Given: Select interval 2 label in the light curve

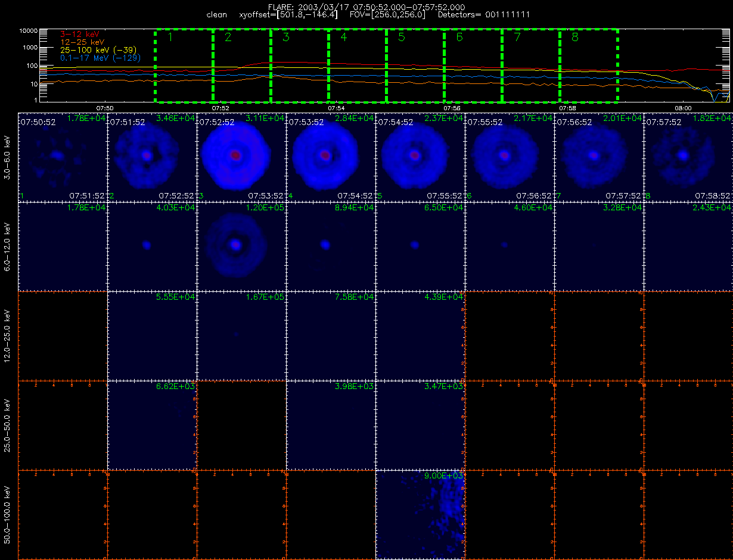Looking at the screenshot, I should click(228, 38).
